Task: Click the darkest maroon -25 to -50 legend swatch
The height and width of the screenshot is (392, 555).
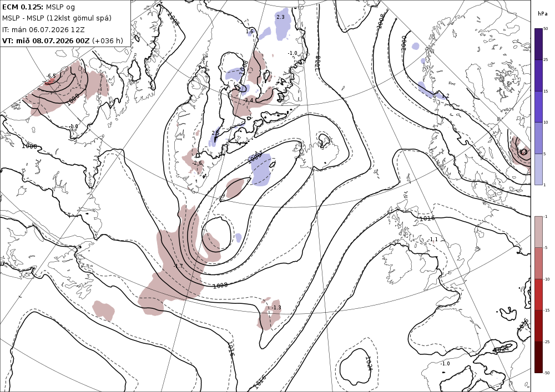Action: click(x=538, y=357)
